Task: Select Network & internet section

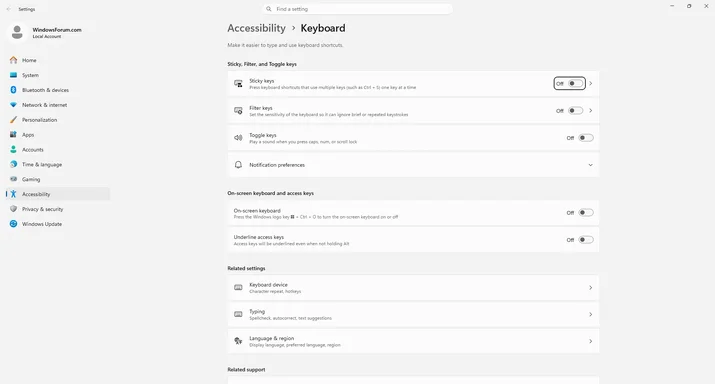Action: (58, 105)
